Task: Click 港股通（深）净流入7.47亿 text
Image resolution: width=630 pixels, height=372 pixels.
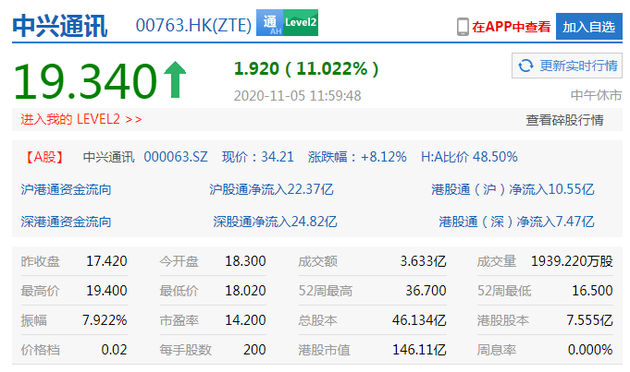Action: point(516,221)
